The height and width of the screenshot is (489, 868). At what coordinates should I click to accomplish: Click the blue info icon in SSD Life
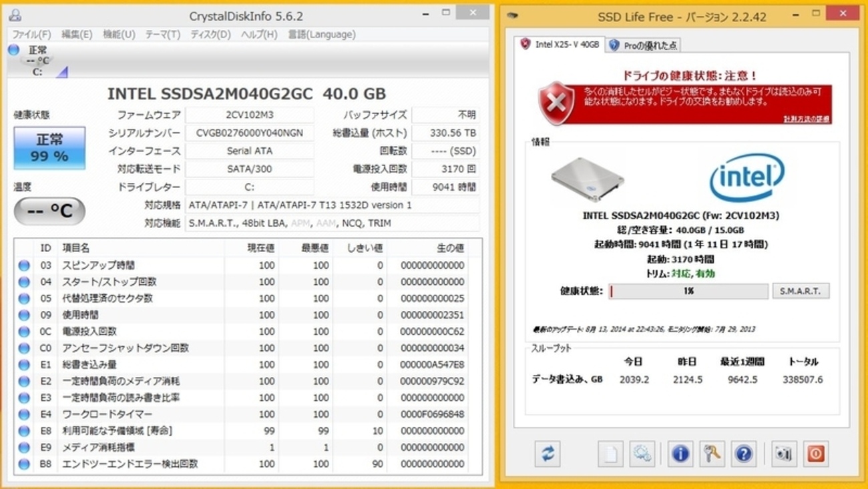680,454
